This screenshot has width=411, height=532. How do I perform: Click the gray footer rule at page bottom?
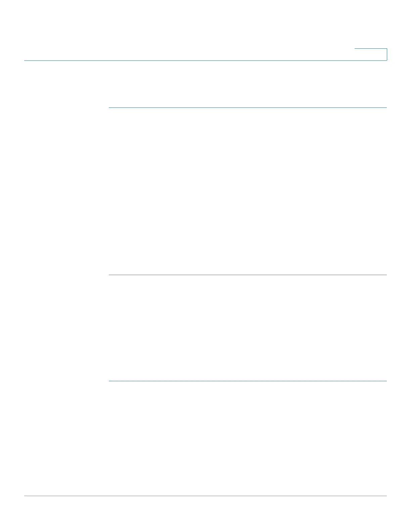click(205, 496)
